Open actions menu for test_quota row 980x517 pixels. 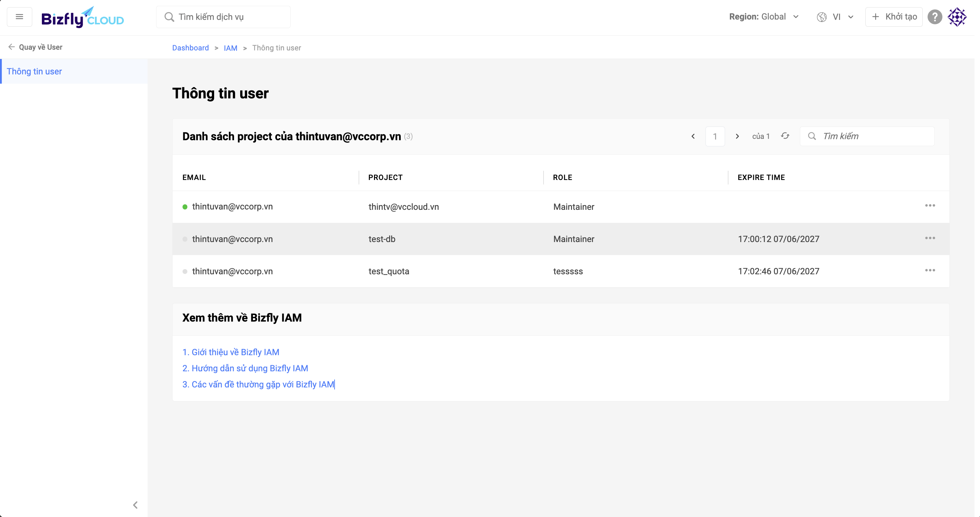[x=930, y=270]
